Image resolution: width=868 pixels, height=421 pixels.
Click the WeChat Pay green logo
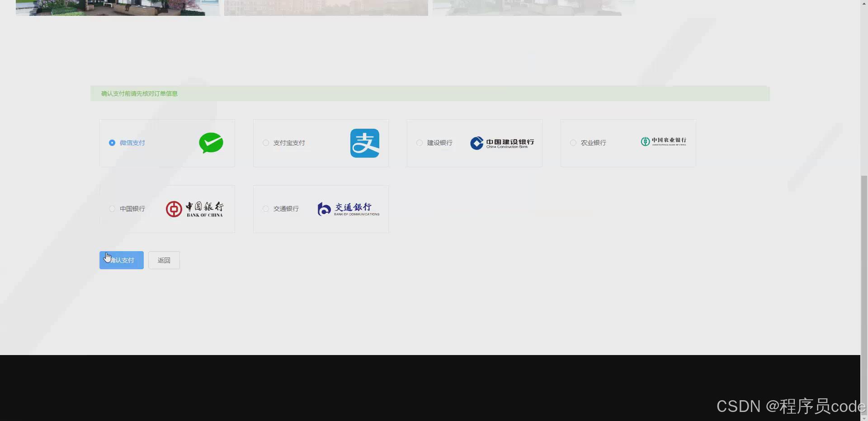click(x=211, y=143)
